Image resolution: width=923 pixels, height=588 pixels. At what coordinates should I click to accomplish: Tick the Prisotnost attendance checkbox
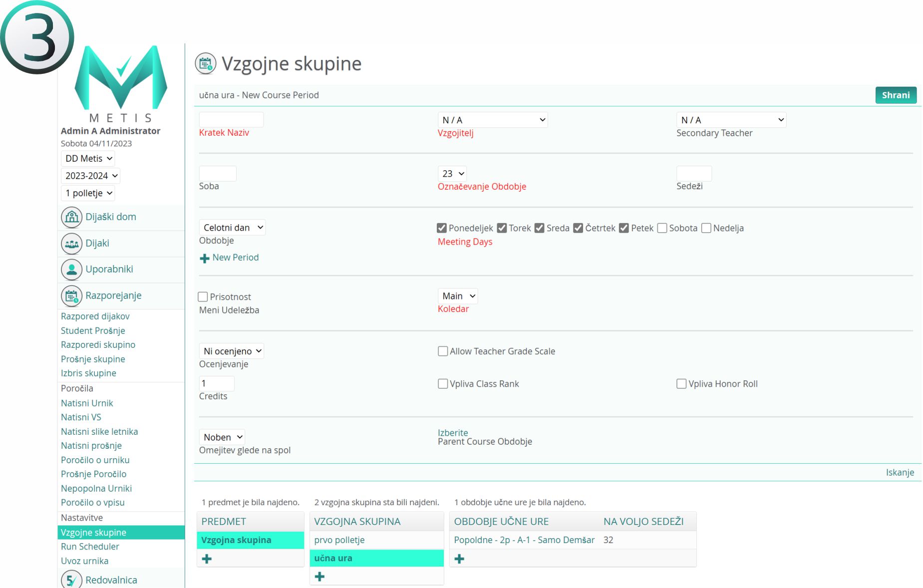[x=203, y=297]
